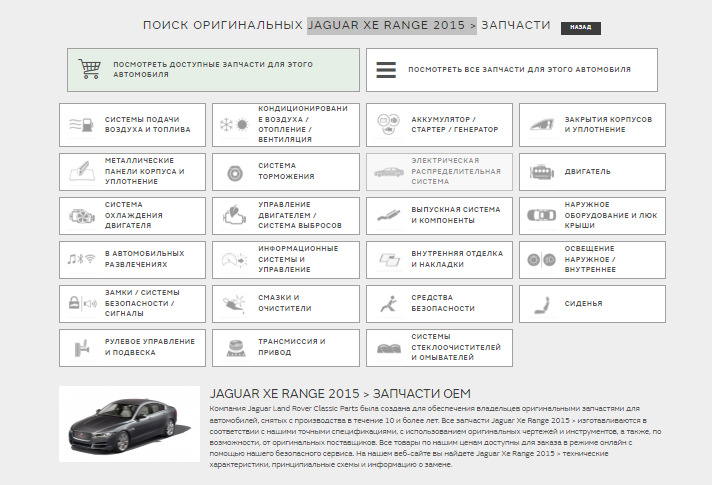The image size is (712, 485).
Task: Click the metal body panels icon
Action: pos(82,171)
